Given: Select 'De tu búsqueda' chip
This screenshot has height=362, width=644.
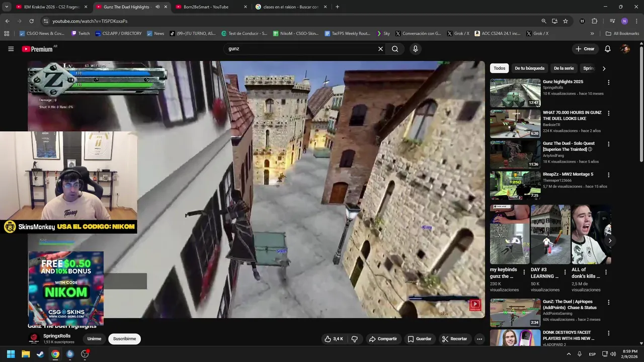Looking at the screenshot, I should click(529, 68).
